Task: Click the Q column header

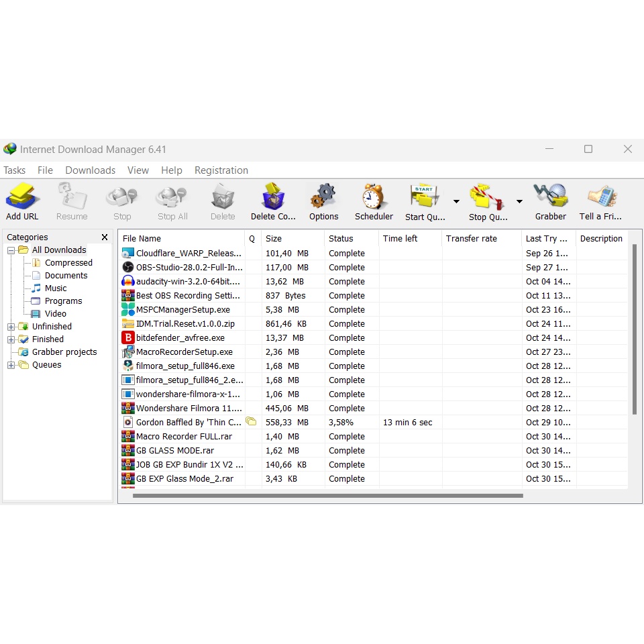Action: (x=252, y=238)
